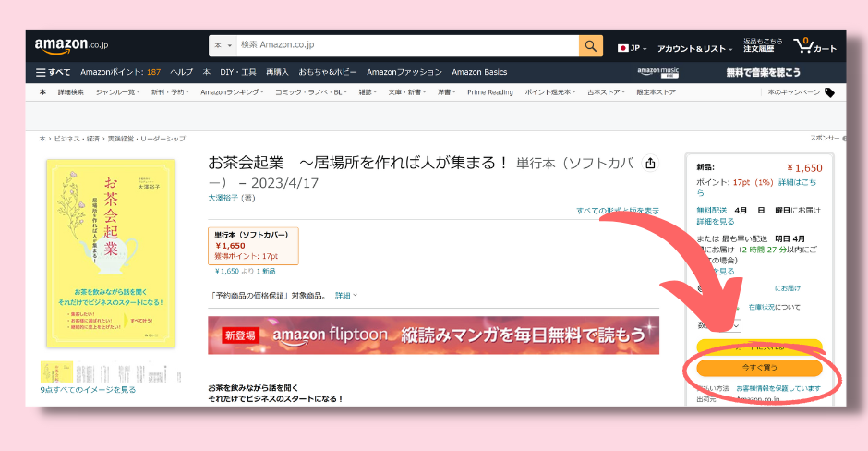Click the yellow book cover image
Viewport: 868px width, 451px height.
[x=111, y=253]
